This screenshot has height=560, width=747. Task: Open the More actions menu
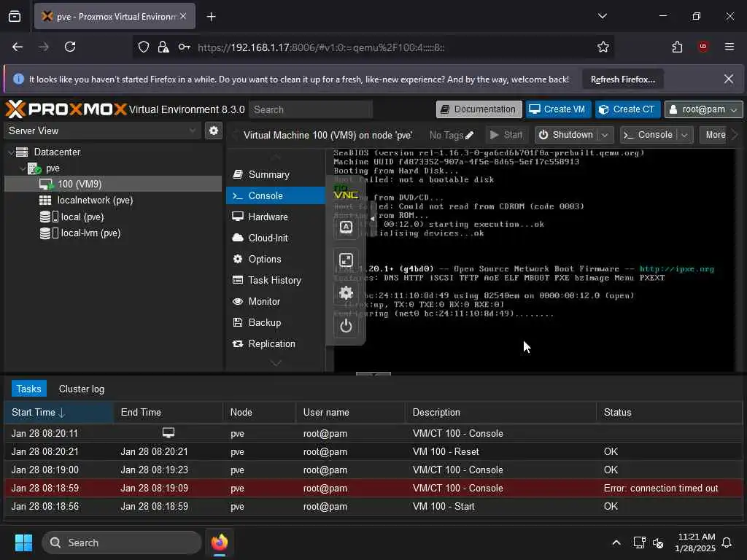click(715, 135)
